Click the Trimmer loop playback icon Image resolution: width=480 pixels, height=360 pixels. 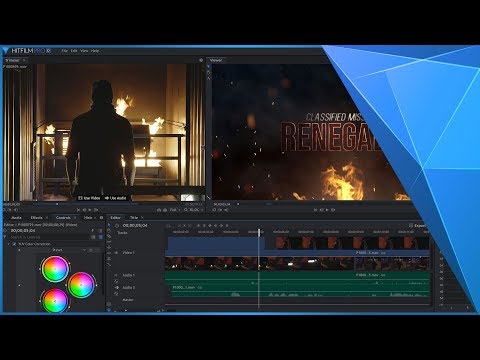(x=5, y=210)
